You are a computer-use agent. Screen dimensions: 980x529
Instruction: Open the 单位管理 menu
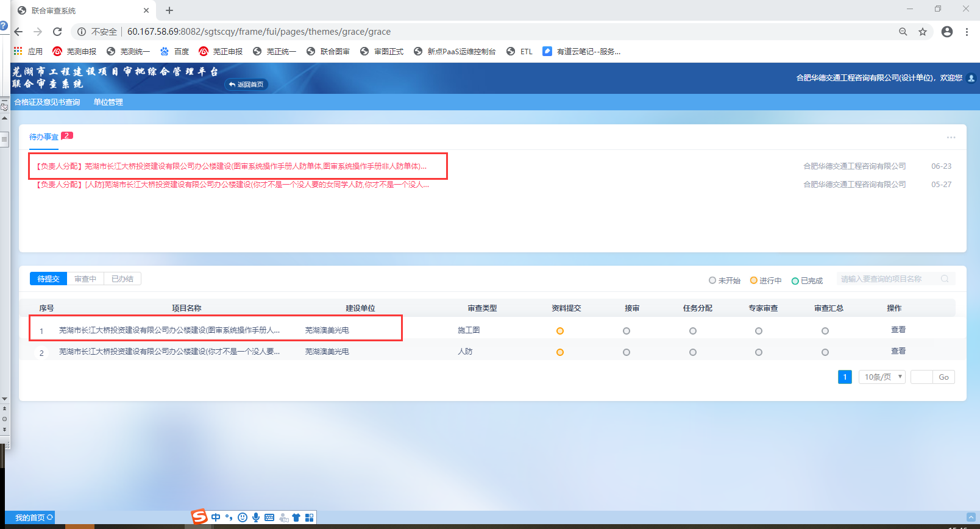(x=108, y=102)
